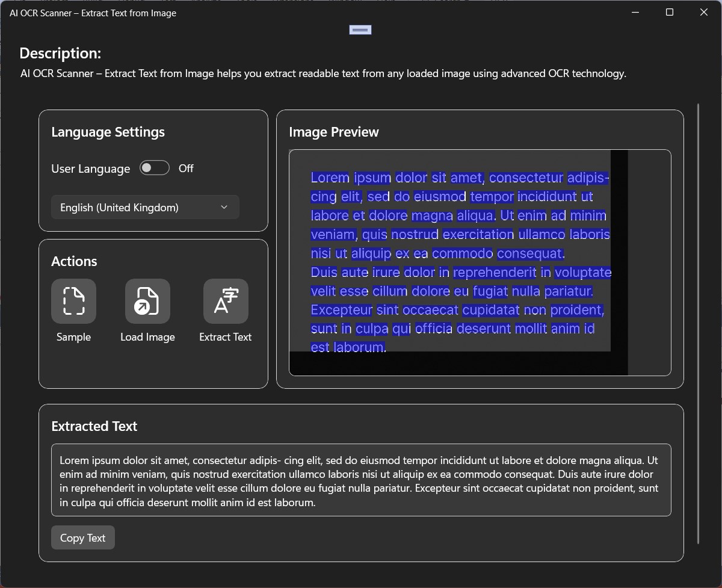Click the "Load Image" label
Viewport: 722px width, 588px height.
point(147,337)
